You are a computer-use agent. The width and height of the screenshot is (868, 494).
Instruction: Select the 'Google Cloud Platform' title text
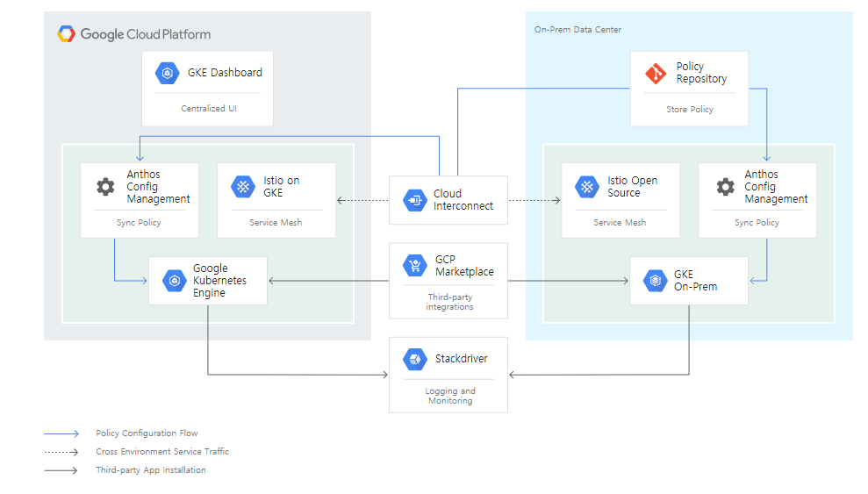[146, 34]
